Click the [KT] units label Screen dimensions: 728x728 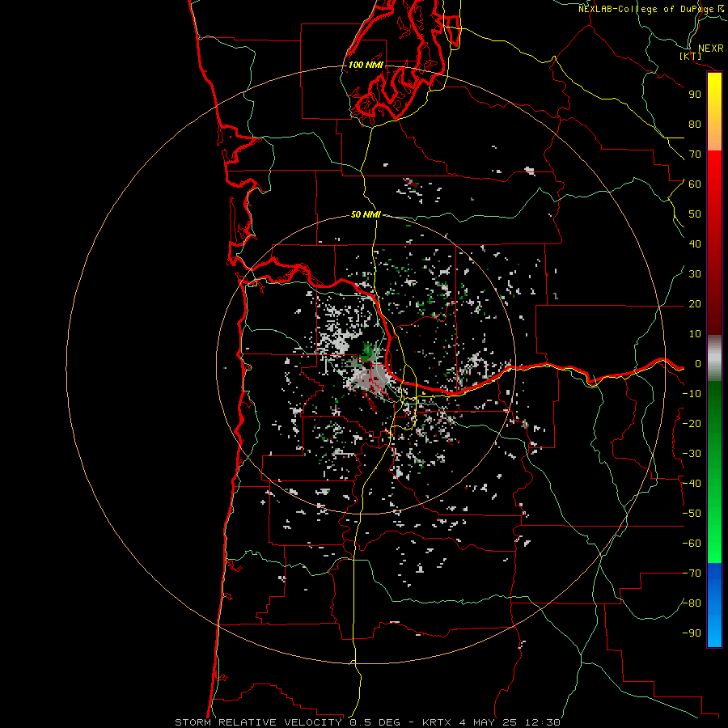pos(691,56)
